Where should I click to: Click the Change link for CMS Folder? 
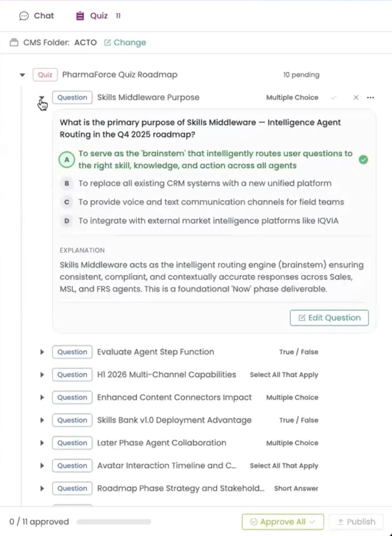pyautogui.click(x=129, y=42)
